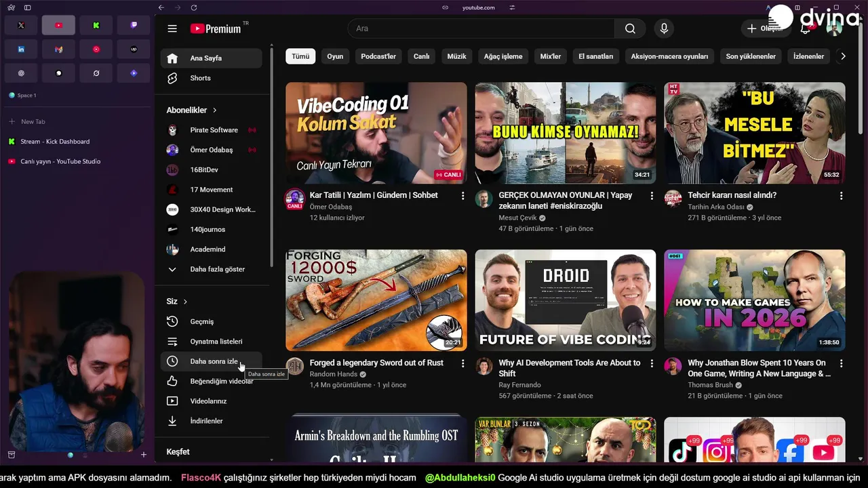Screen dimensions: 868x488
Task: Open the pinned YouTube Music shortcut tile
Action: tap(96, 49)
